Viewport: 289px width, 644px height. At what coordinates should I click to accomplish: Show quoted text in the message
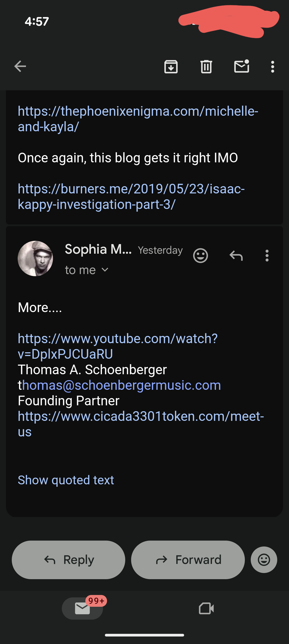pyautogui.click(x=66, y=480)
